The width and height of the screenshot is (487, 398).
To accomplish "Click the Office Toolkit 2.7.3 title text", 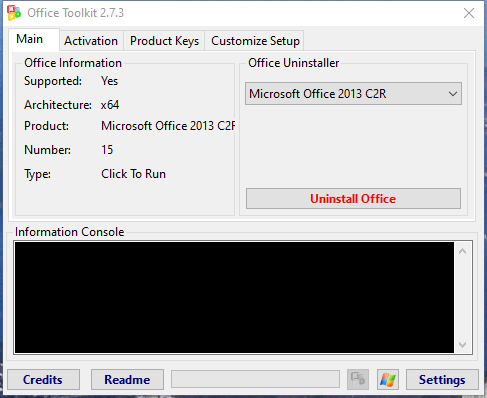I will pyautogui.click(x=75, y=13).
